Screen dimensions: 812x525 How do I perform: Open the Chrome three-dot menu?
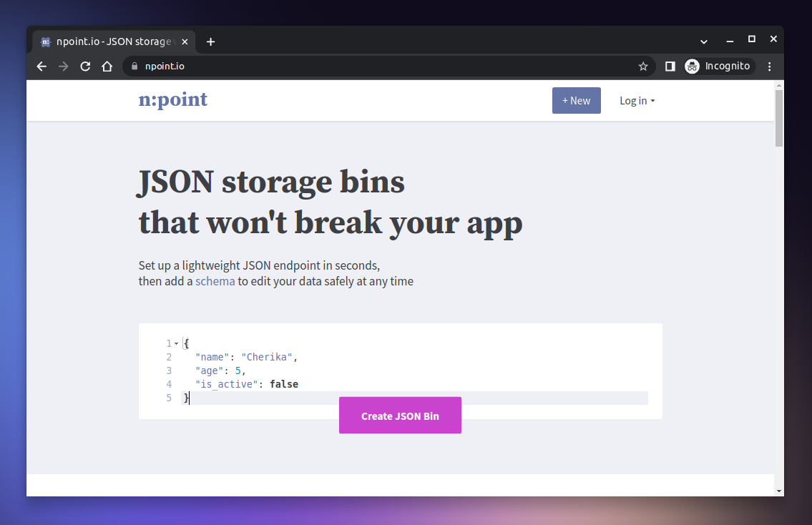point(770,67)
